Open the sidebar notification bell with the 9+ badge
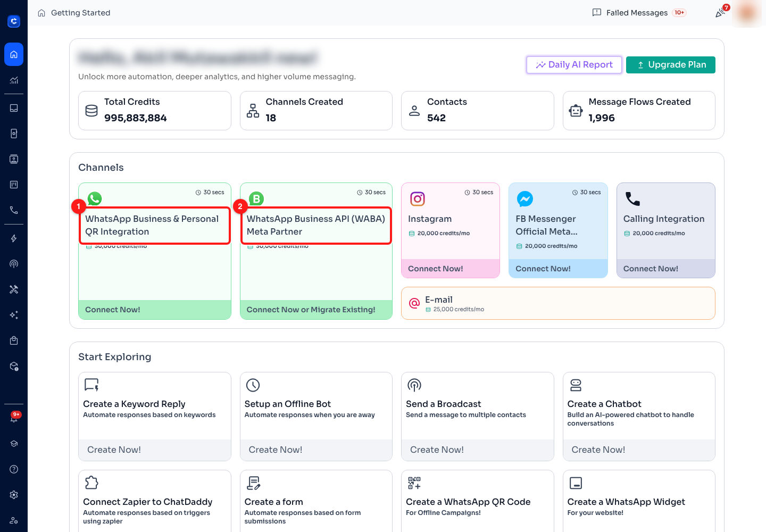This screenshot has width=766, height=532. pos(14,418)
